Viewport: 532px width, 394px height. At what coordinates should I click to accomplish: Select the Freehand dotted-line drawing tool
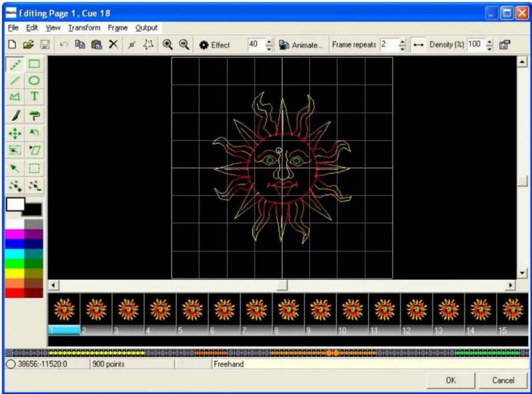point(16,65)
